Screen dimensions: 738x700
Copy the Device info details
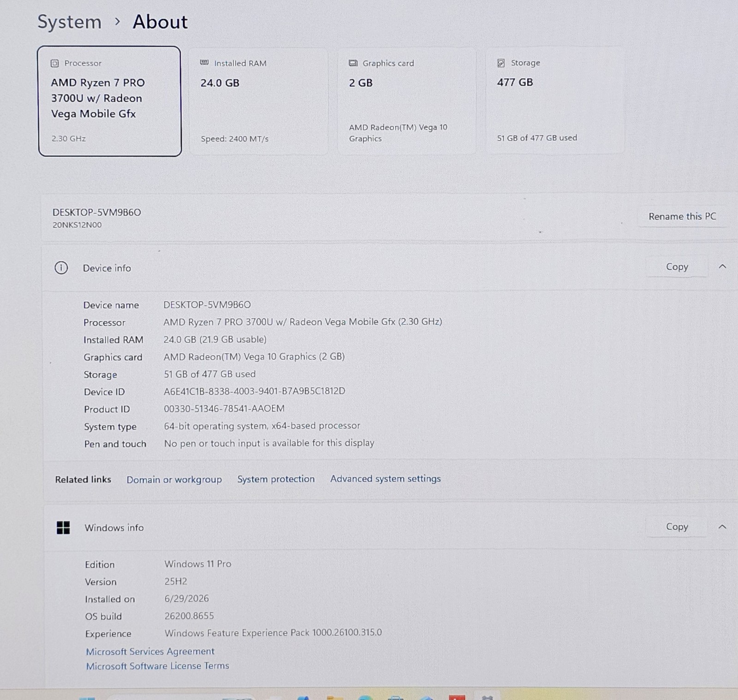(x=677, y=267)
